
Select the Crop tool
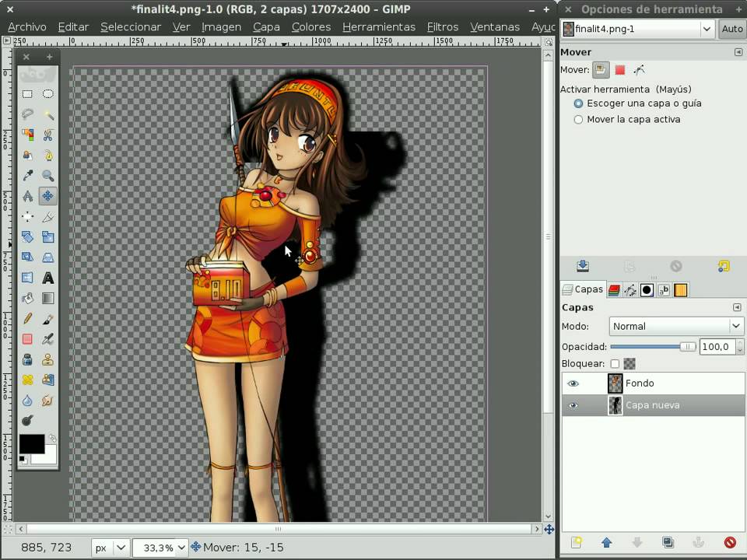[47, 217]
